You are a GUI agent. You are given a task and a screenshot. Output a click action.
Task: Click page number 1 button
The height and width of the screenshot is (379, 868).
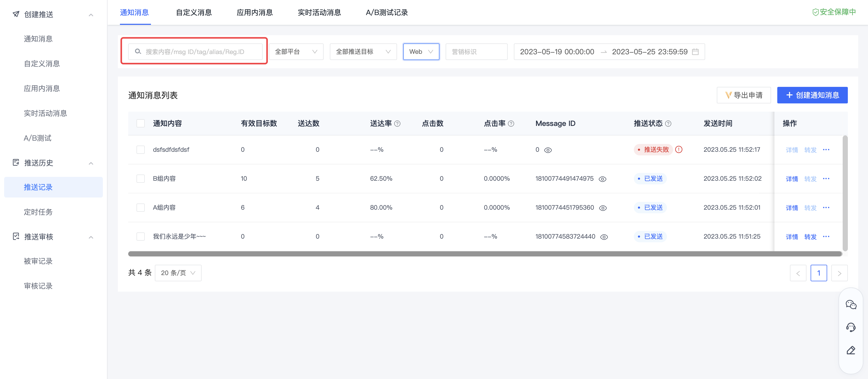click(819, 273)
